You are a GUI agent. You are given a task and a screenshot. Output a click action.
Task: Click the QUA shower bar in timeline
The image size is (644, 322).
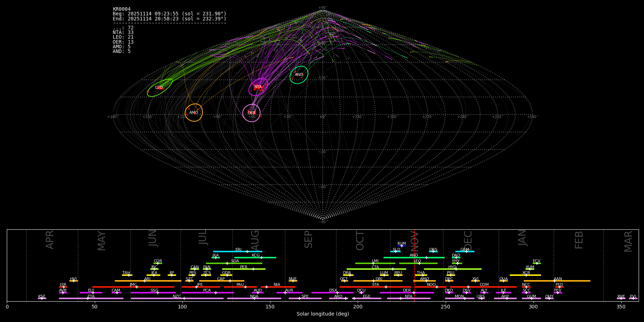[x=503, y=281]
